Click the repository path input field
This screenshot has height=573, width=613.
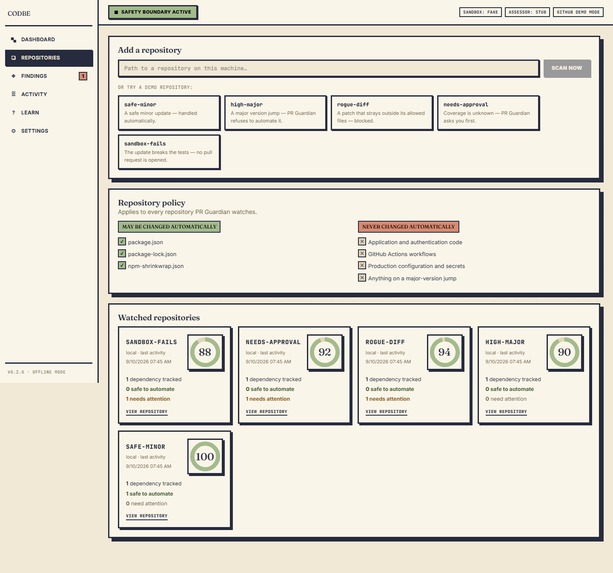tap(328, 68)
